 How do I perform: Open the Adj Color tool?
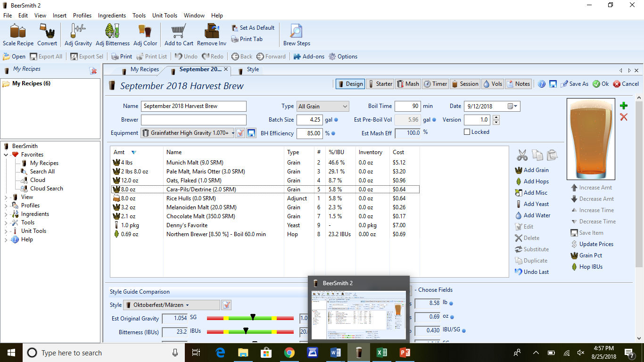[x=145, y=35]
